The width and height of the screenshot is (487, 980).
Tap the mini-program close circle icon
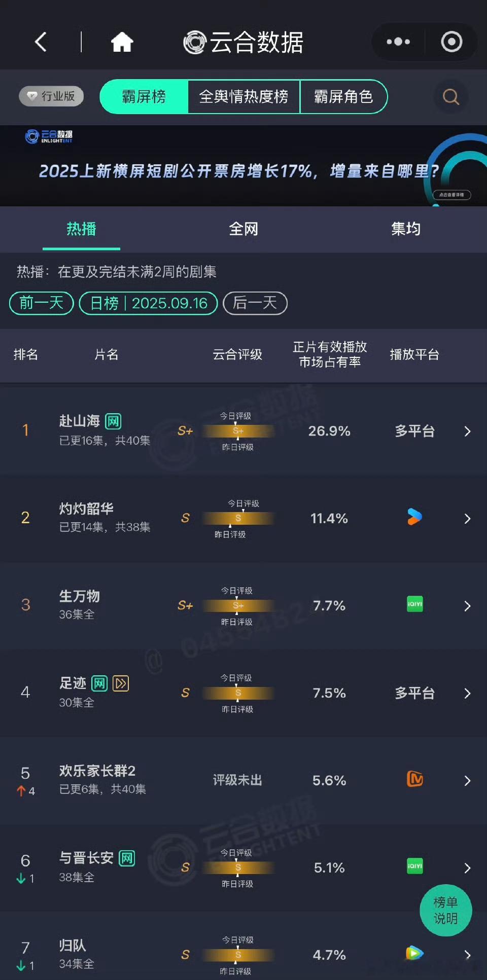click(x=451, y=42)
